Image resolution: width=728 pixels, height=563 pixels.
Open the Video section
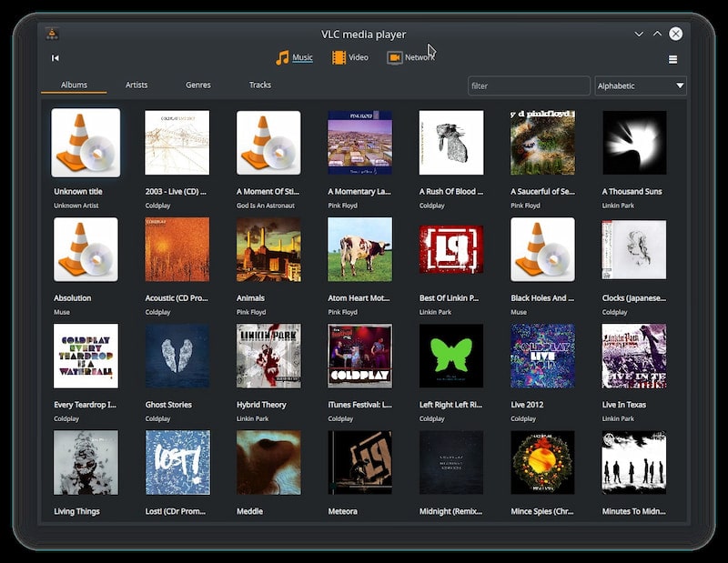[x=355, y=57]
